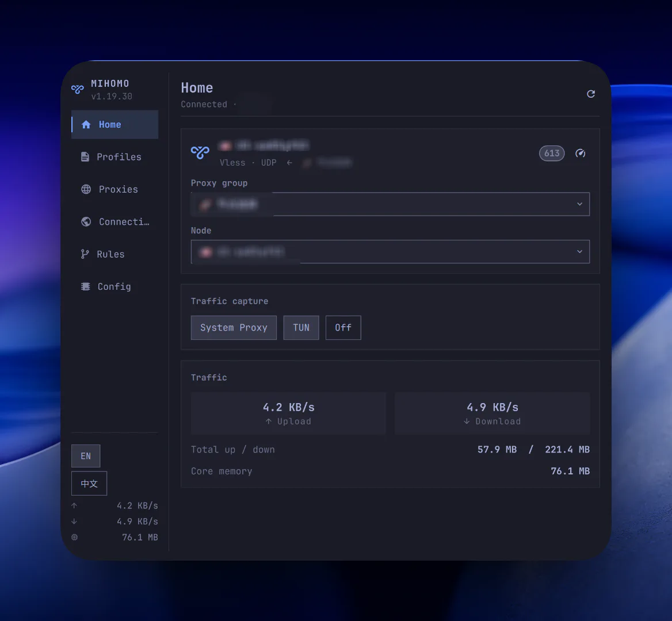Click the 4.9 KB/s Download traffic card
The height and width of the screenshot is (621, 672).
492,414
